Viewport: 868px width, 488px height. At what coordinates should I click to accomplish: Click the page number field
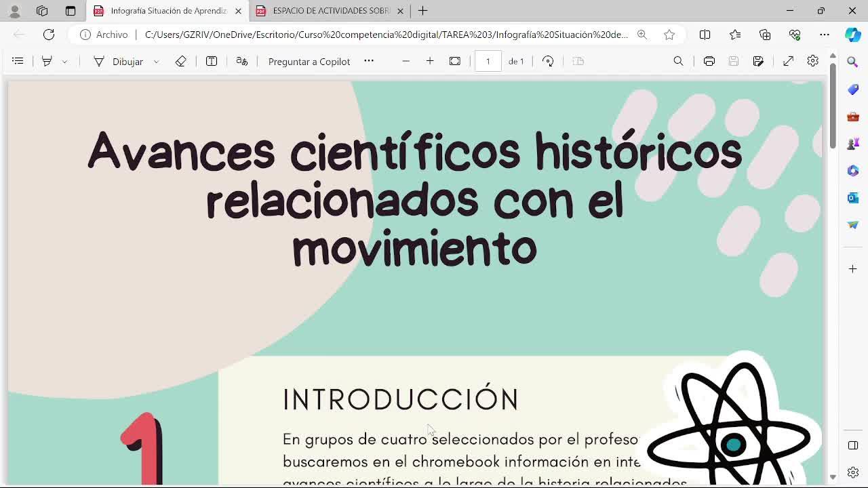[x=488, y=61]
